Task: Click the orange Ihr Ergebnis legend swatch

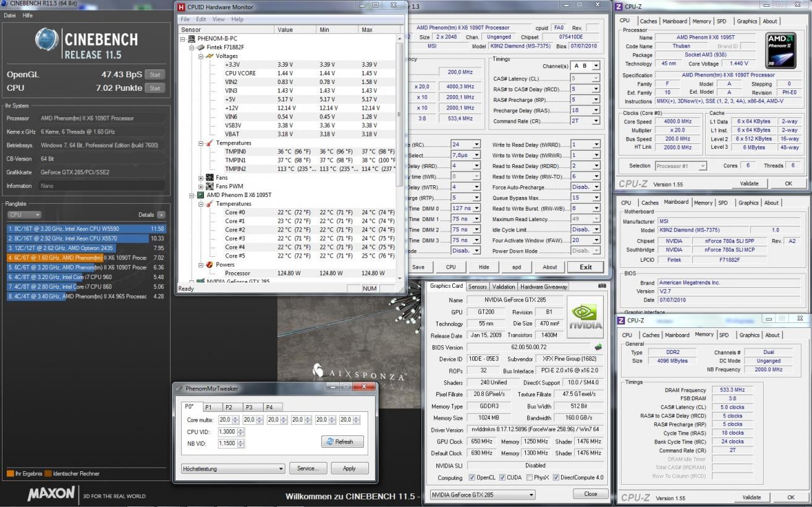Action: (10, 474)
